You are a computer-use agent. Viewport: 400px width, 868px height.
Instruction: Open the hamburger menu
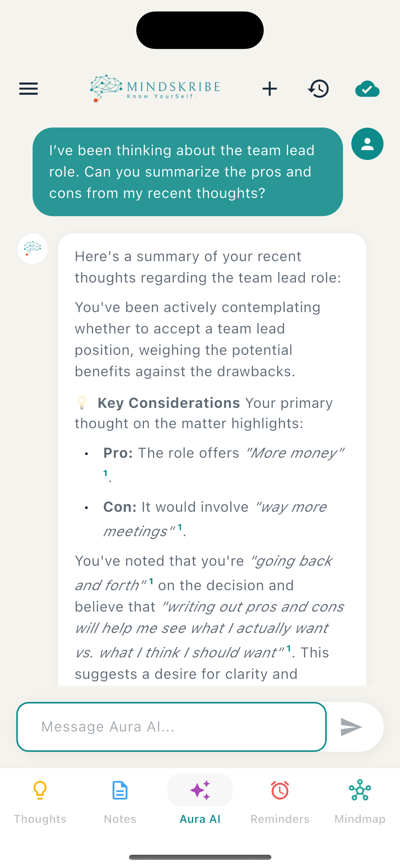point(28,89)
